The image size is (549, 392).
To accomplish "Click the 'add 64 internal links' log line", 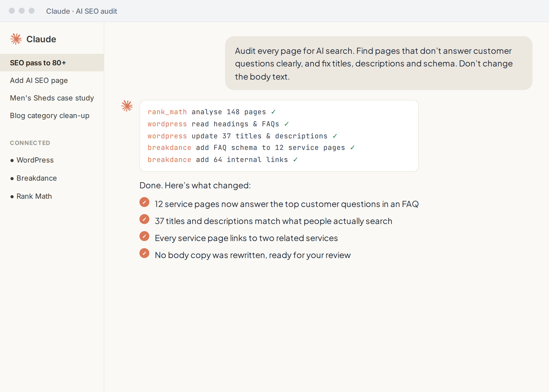I will [x=223, y=160].
